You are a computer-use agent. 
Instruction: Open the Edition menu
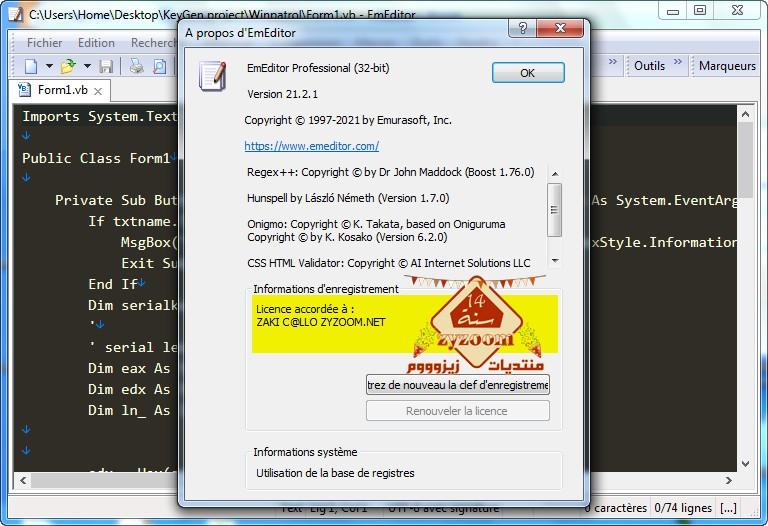[x=96, y=43]
